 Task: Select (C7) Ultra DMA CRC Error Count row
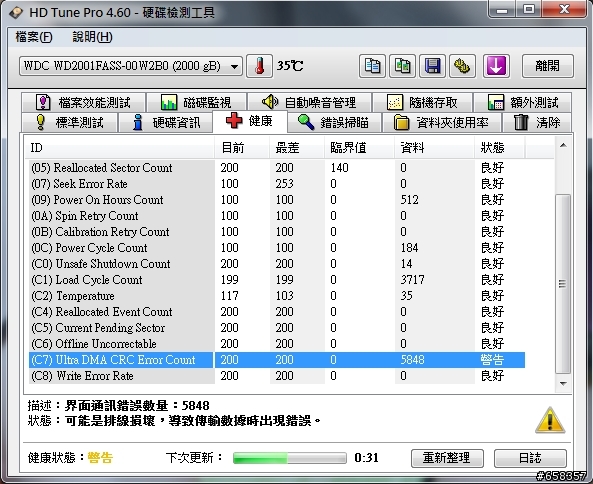[277, 360]
